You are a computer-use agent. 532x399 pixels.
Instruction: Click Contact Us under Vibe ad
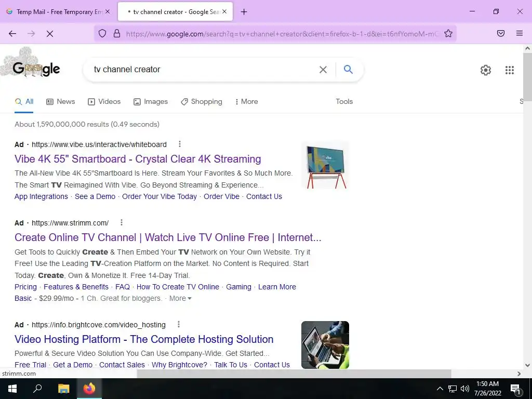[x=264, y=196]
